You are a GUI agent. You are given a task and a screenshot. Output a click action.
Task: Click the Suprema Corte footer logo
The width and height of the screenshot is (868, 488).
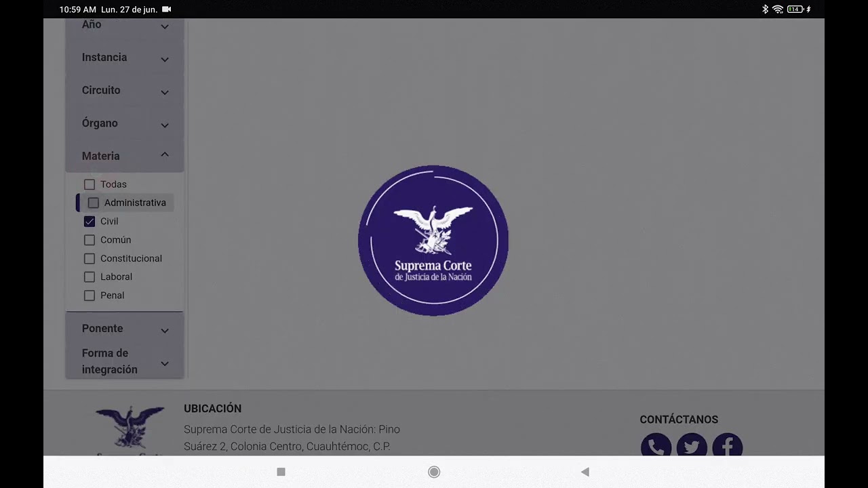[x=130, y=430]
